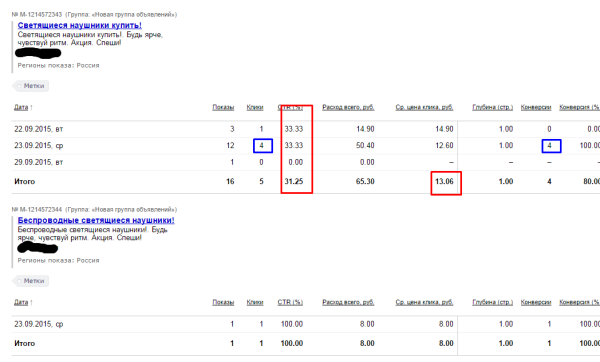
Task: Click the total spend value '65.30'
Action: pyautogui.click(x=365, y=181)
